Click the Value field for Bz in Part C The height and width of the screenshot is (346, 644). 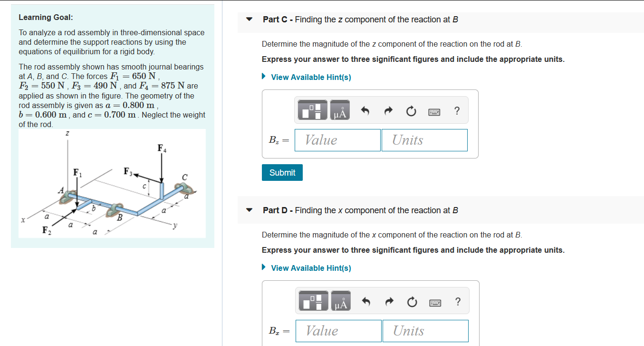[x=337, y=140]
